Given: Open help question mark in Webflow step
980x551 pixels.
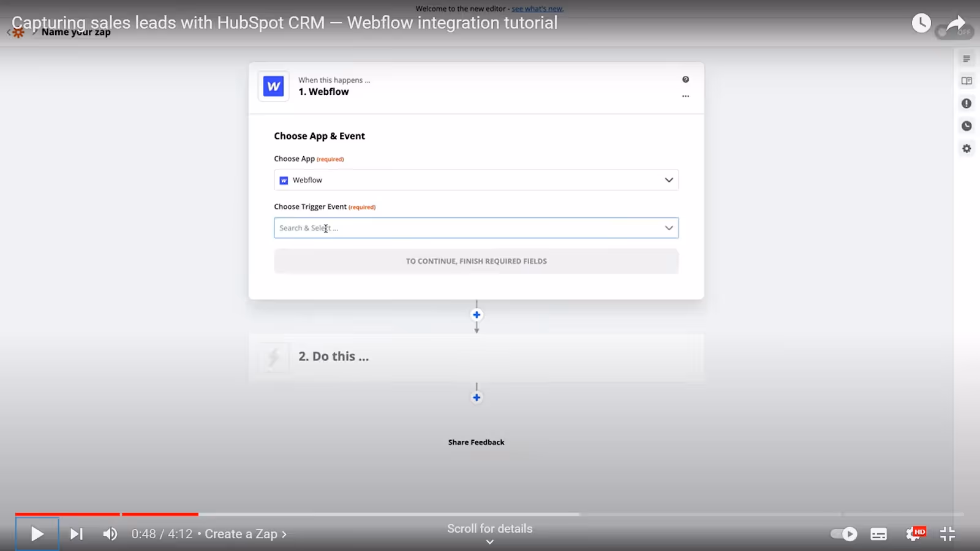Looking at the screenshot, I should click(685, 80).
